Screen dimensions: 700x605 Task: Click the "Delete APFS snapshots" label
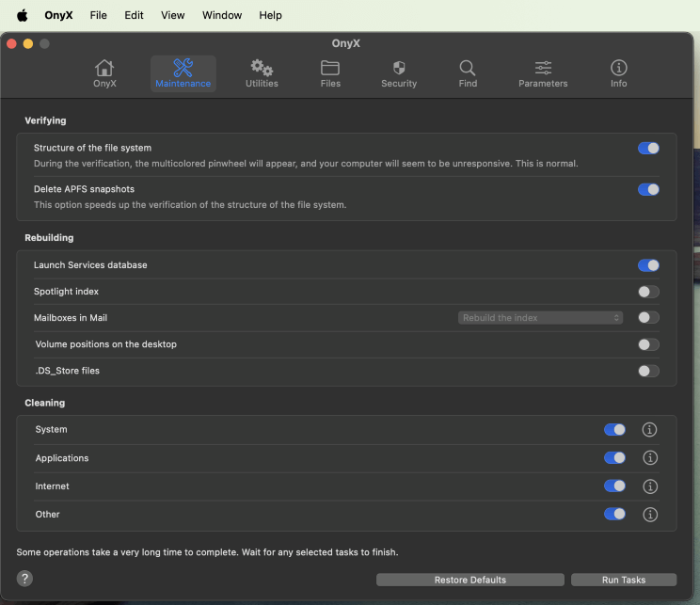coord(84,189)
